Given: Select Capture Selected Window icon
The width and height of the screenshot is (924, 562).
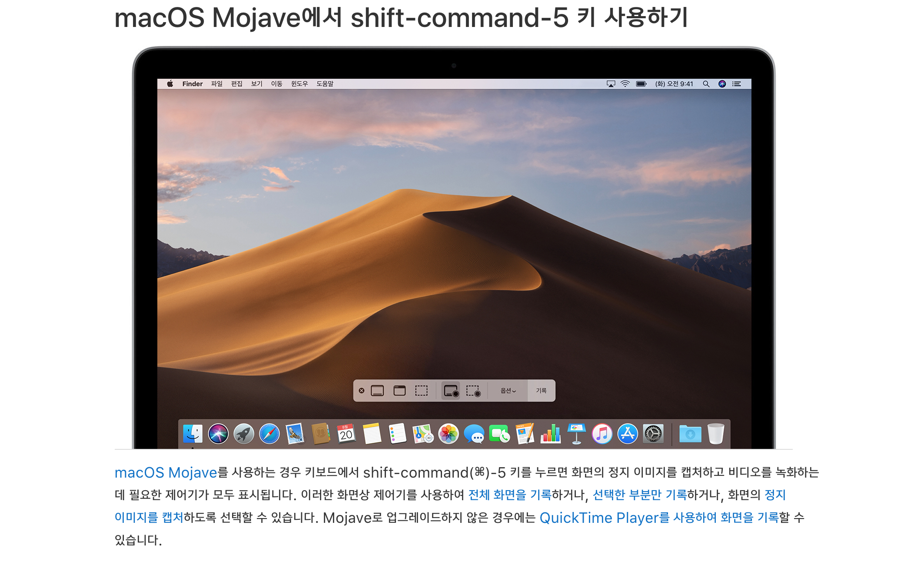Looking at the screenshot, I should point(399,391).
